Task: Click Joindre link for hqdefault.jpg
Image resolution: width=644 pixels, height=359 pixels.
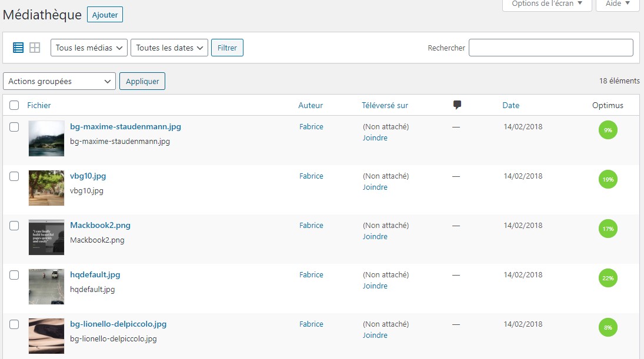Action: (375, 286)
